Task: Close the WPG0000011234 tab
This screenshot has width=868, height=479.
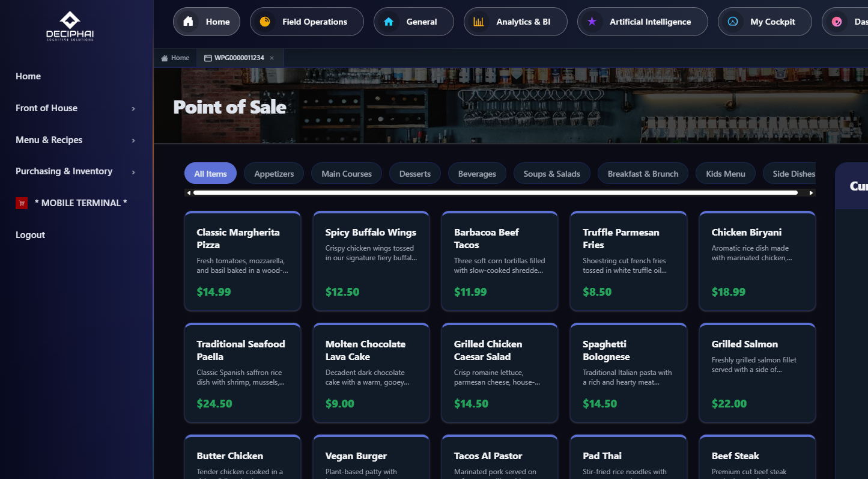Action: (272, 58)
